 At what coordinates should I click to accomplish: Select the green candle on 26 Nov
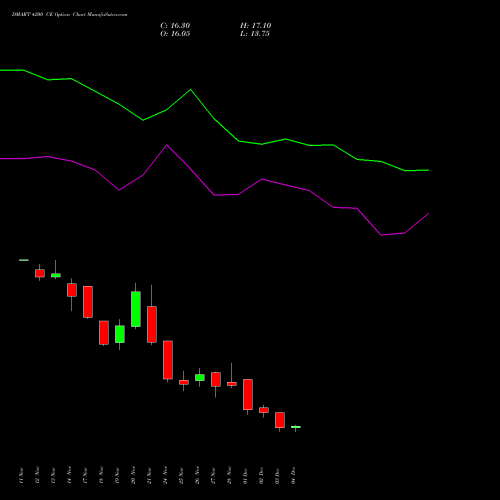[x=200, y=377]
